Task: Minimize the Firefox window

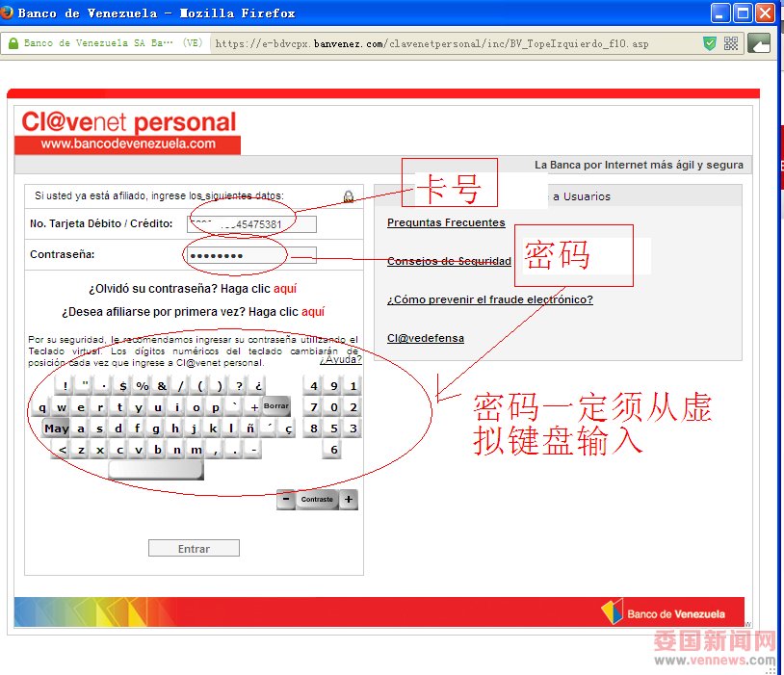Action: tap(720, 13)
